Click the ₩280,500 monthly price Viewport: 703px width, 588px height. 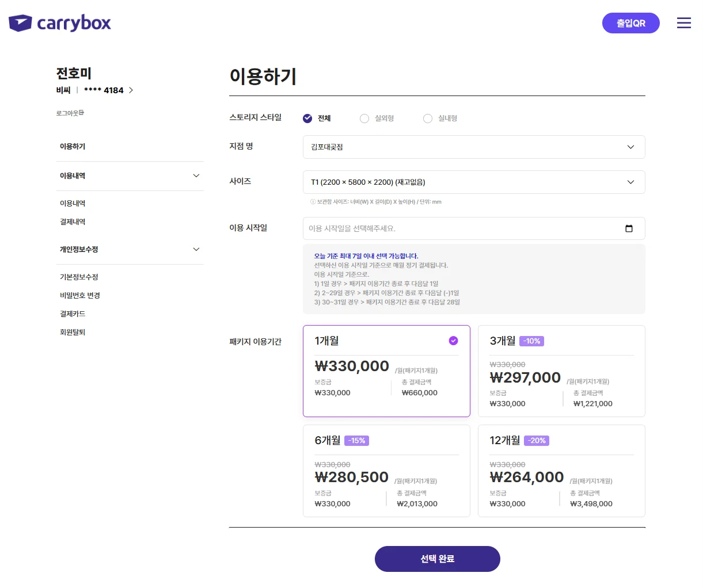pyautogui.click(x=352, y=477)
